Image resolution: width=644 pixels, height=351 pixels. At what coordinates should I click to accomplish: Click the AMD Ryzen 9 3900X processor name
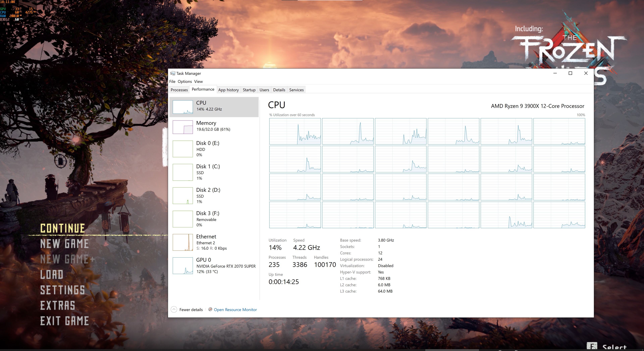pyautogui.click(x=538, y=106)
